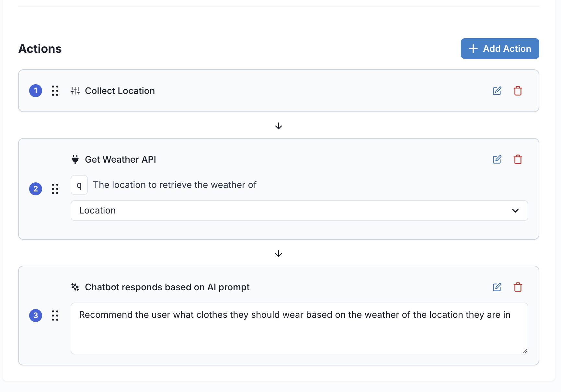
Task: Expand the Location dropdown chevron arrow
Action: click(x=515, y=211)
